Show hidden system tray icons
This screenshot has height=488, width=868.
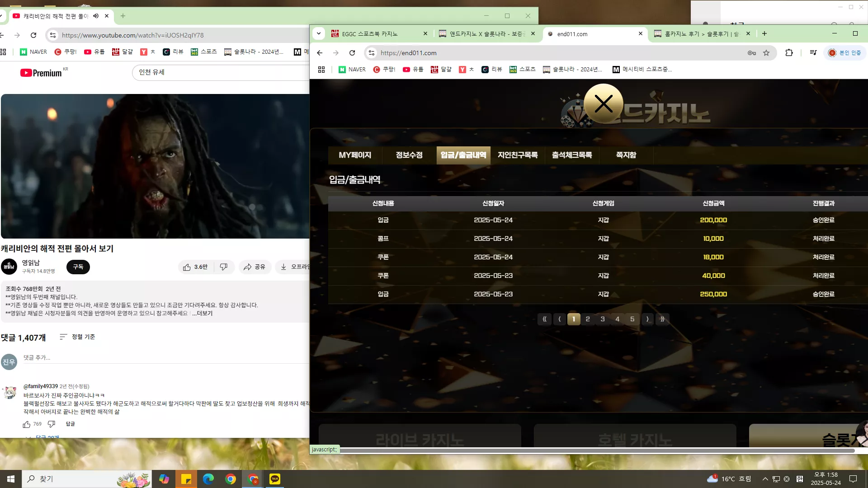765,479
